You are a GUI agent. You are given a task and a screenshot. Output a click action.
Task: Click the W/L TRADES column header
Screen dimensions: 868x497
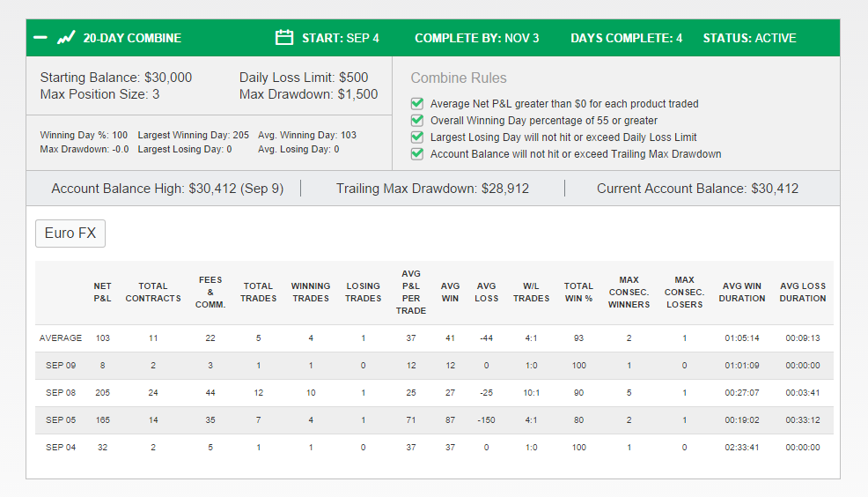pyautogui.click(x=531, y=292)
